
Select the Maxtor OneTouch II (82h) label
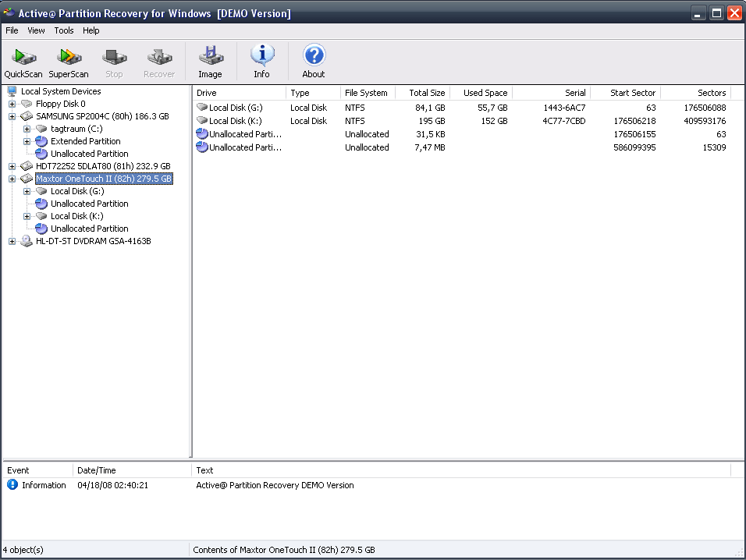104,179
